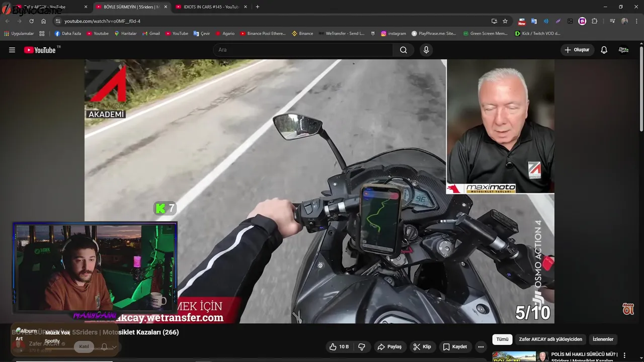Bookmark this page with the star icon

[x=505, y=21]
